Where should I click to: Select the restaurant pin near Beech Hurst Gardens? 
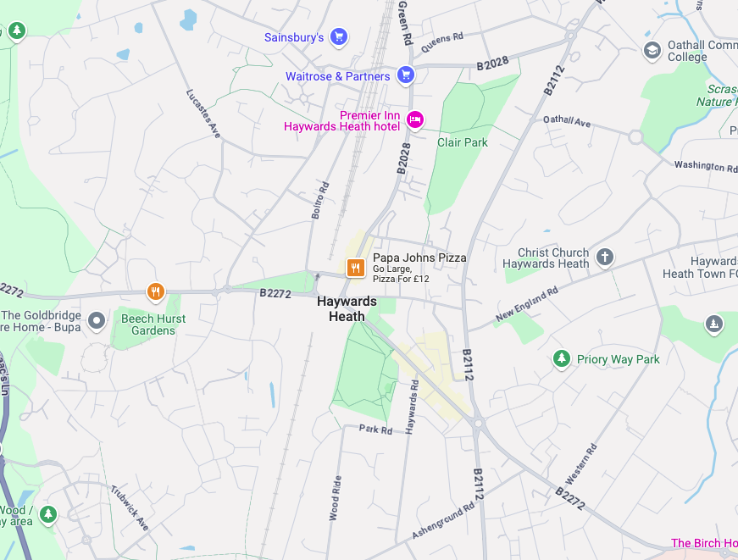point(155,292)
